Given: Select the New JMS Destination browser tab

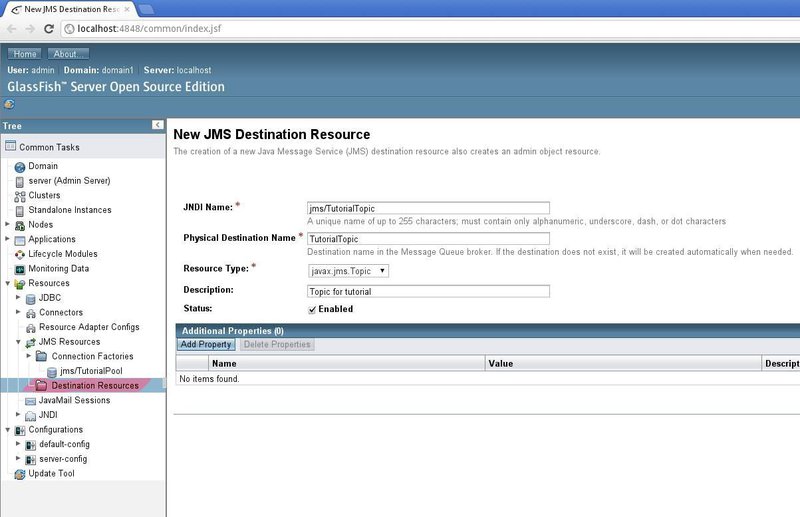Looking at the screenshot, I should [x=70, y=9].
